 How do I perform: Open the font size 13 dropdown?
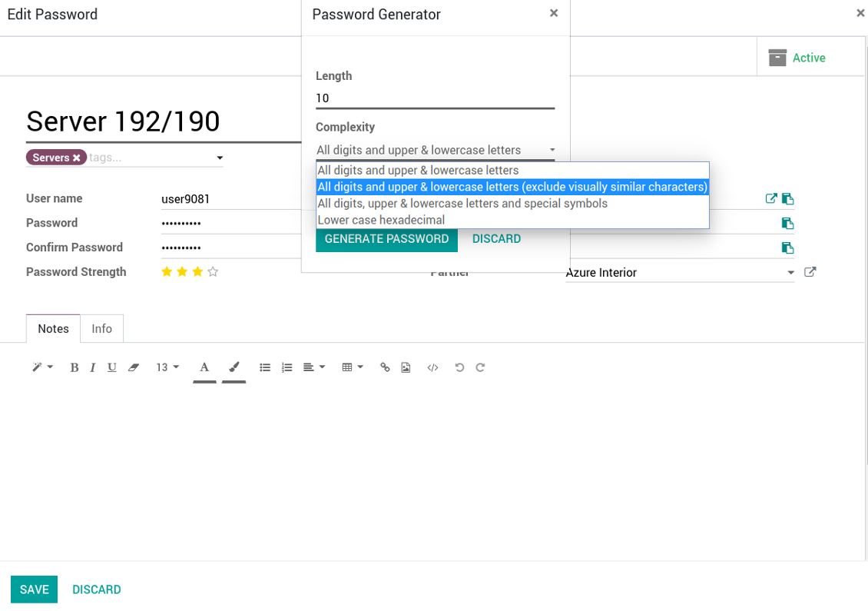(x=167, y=367)
